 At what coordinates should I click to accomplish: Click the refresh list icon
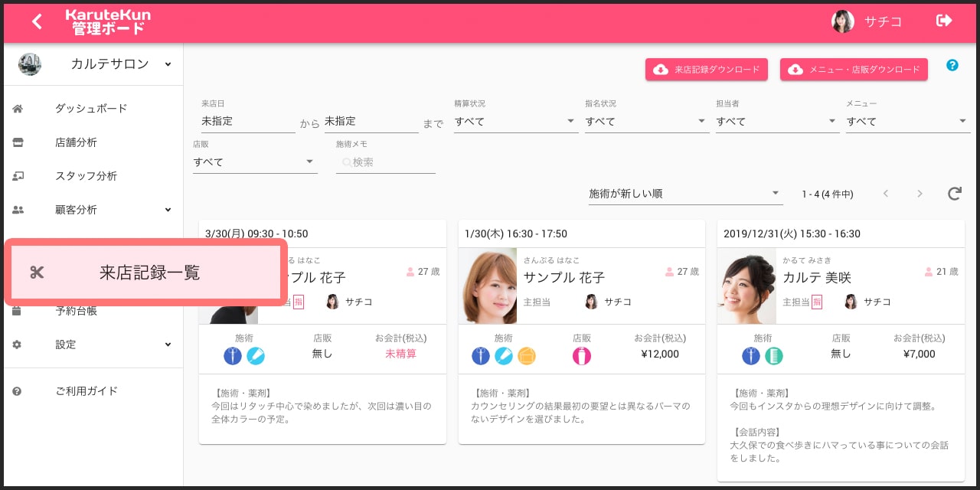click(x=954, y=194)
